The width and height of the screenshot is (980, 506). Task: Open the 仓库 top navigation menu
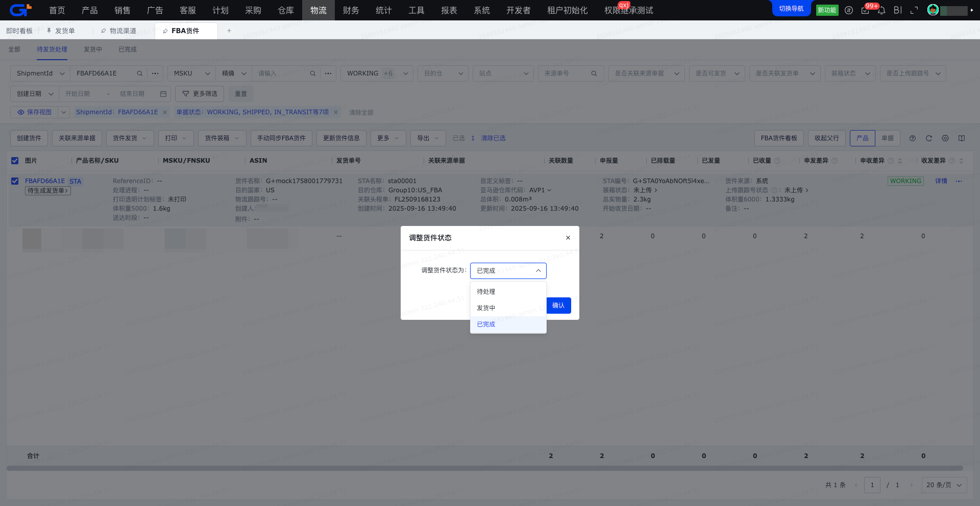pos(286,10)
